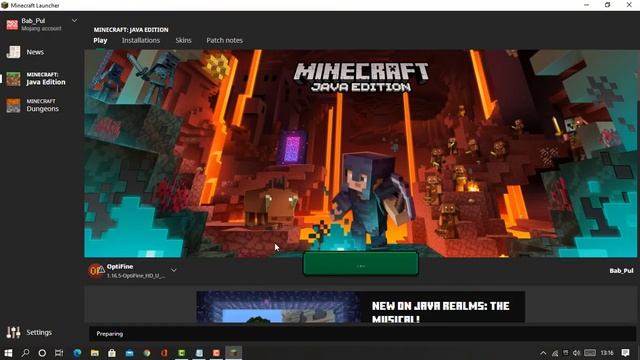This screenshot has height=360, width=640.
Task: Switch to the Play tab
Action: click(x=100, y=40)
